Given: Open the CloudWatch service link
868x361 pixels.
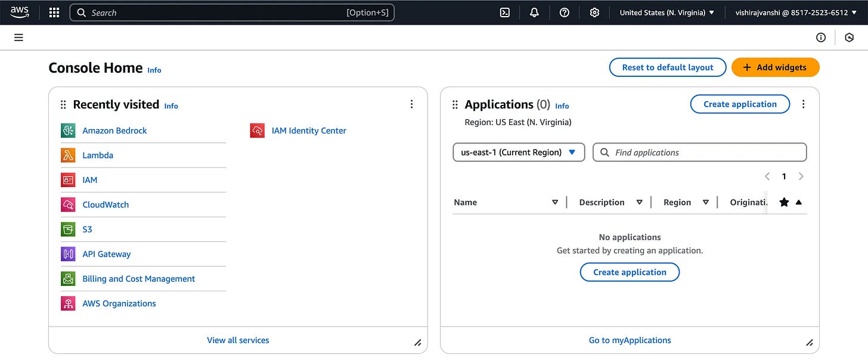Looking at the screenshot, I should [x=106, y=205].
